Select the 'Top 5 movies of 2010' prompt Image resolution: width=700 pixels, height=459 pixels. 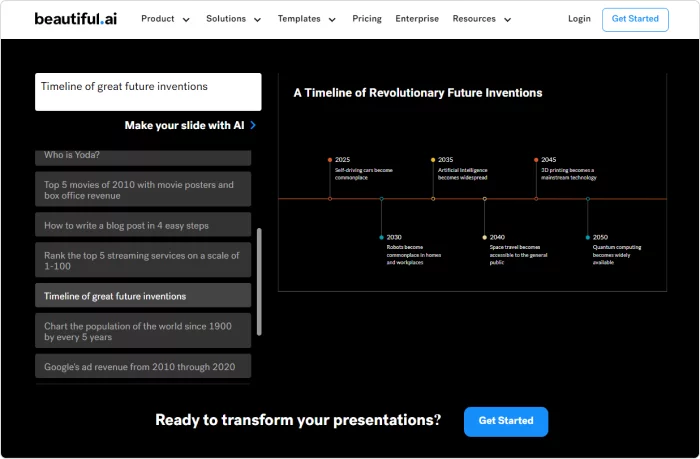tap(143, 190)
